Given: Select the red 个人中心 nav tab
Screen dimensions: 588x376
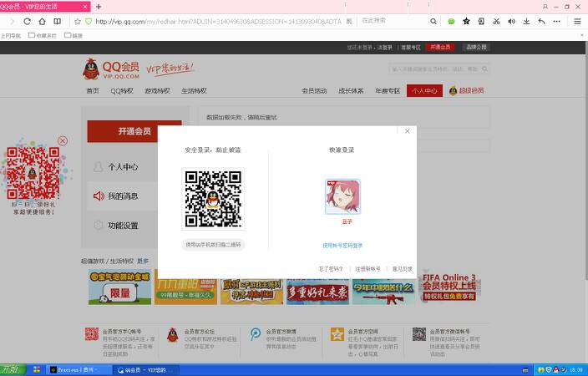Looking at the screenshot, I should click(x=424, y=91).
